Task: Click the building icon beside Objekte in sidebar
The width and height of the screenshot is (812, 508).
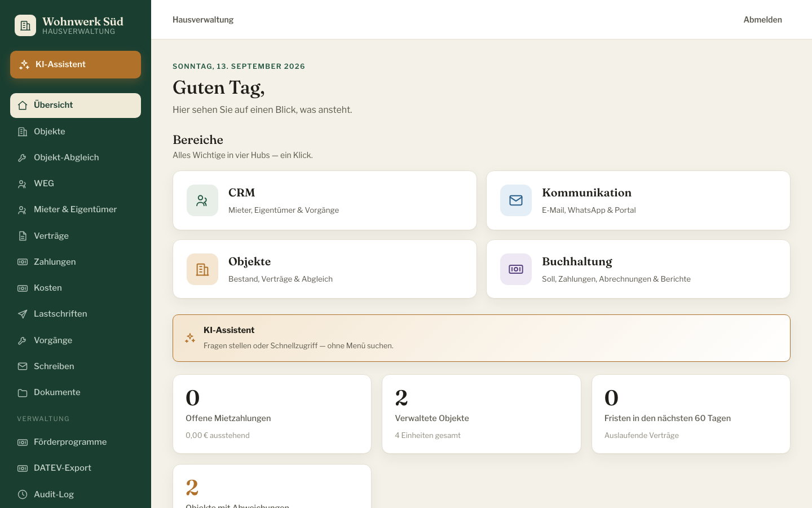Action: (23, 132)
